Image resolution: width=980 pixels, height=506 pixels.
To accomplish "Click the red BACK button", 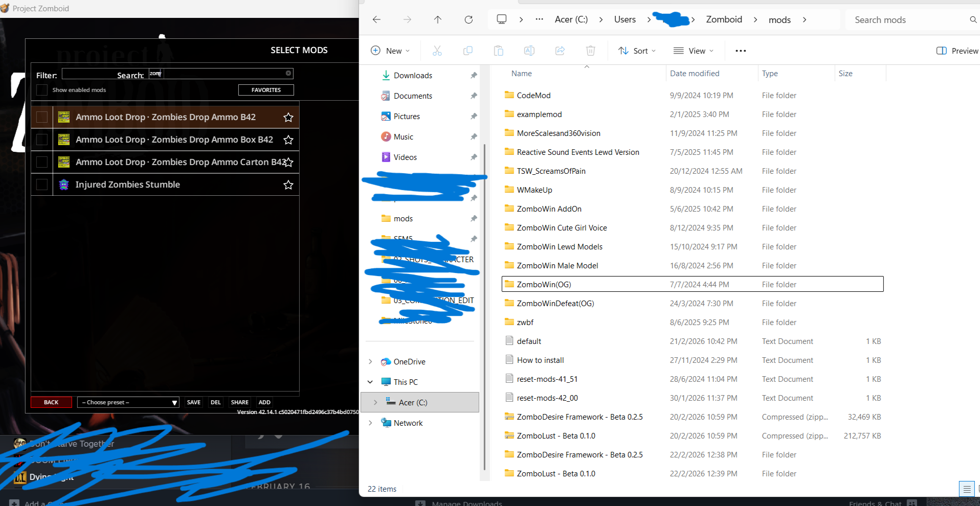I will [x=51, y=402].
